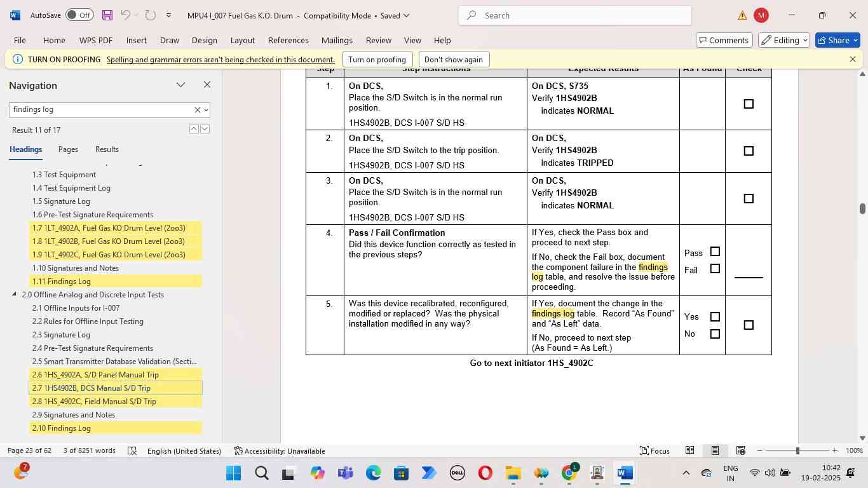Check the step 1 Check box
This screenshot has height=488, width=868.
click(x=749, y=104)
